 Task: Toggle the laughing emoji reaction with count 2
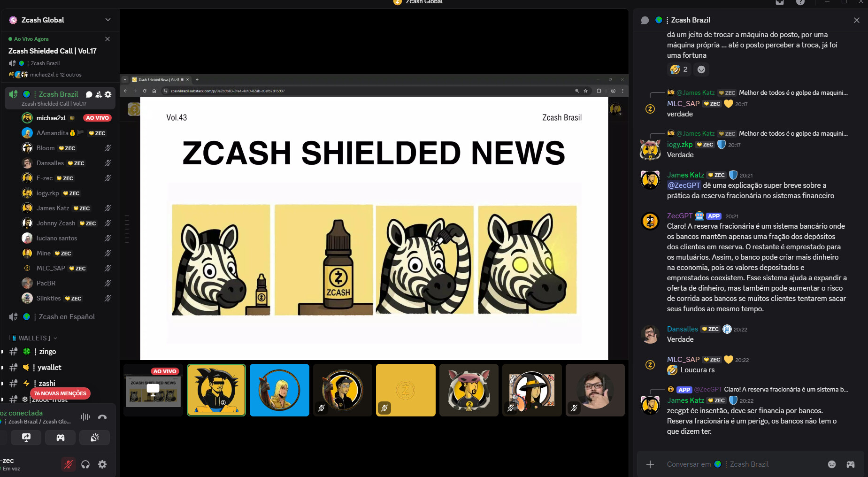679,69
